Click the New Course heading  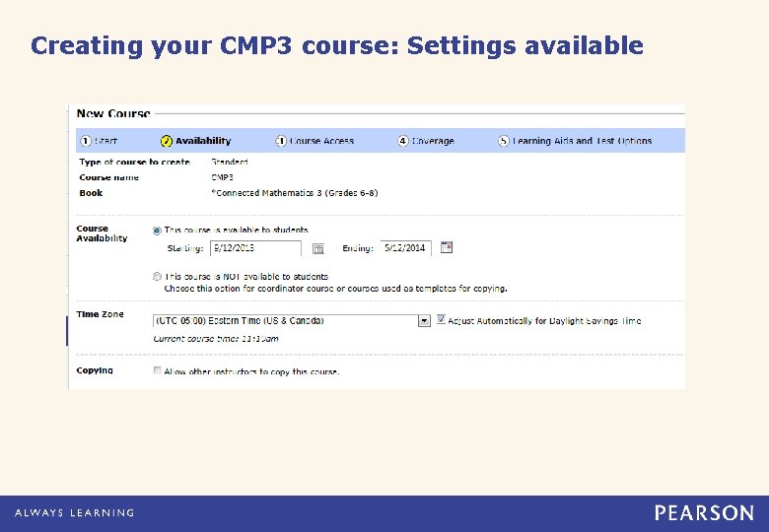click(113, 113)
